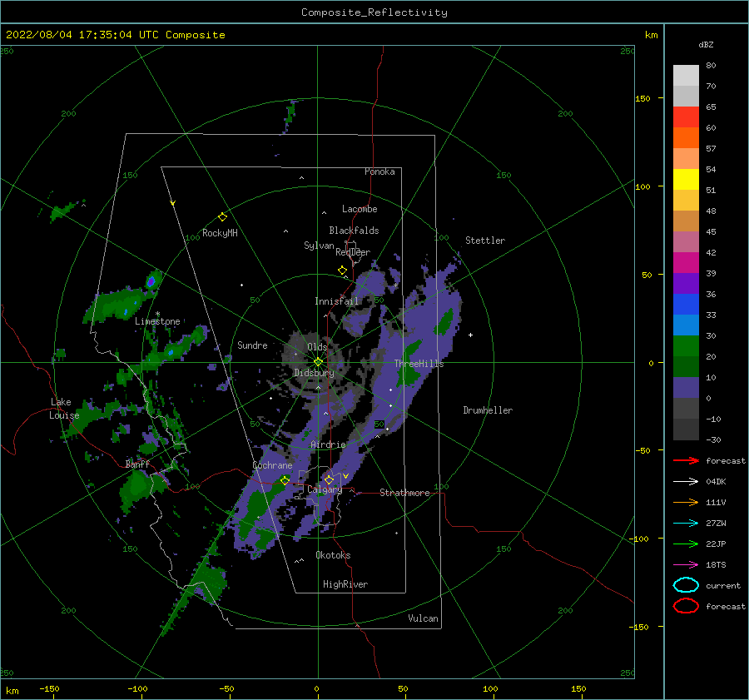
Task: Click the yellow diamond marker near RockyMH
Action: coord(222,217)
